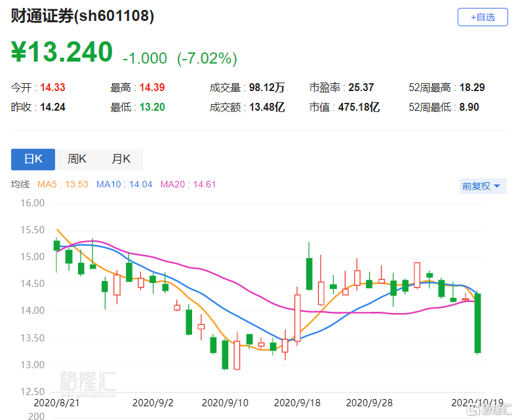Switch to the 日K daily chart tab

[x=33, y=159]
